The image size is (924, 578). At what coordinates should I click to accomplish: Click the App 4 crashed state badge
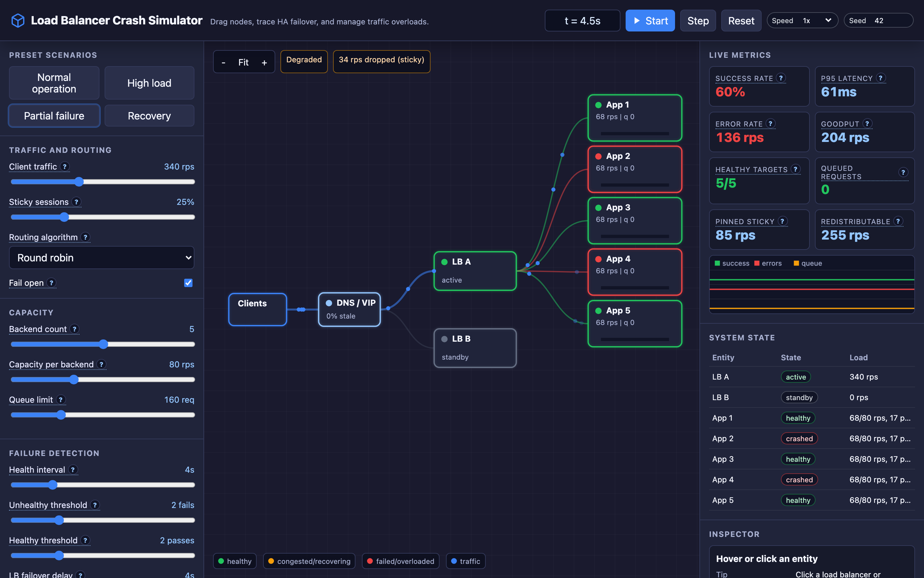799,480
